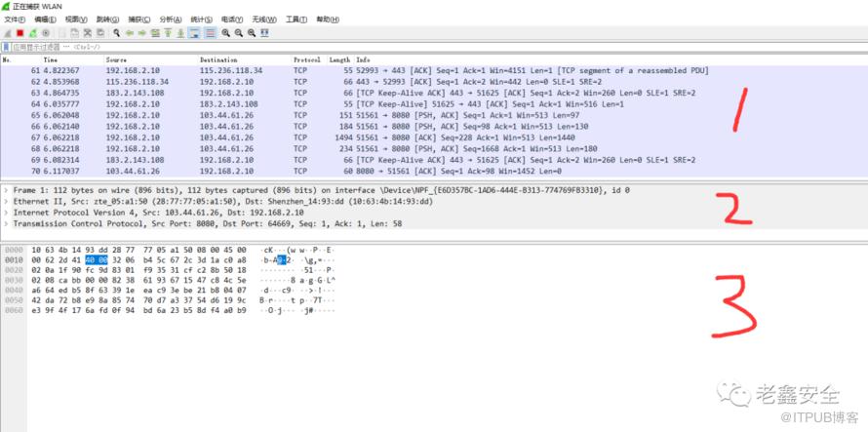This screenshot has height=432, width=868.
Task: Stop the running capture (red square)
Action: pos(20,33)
